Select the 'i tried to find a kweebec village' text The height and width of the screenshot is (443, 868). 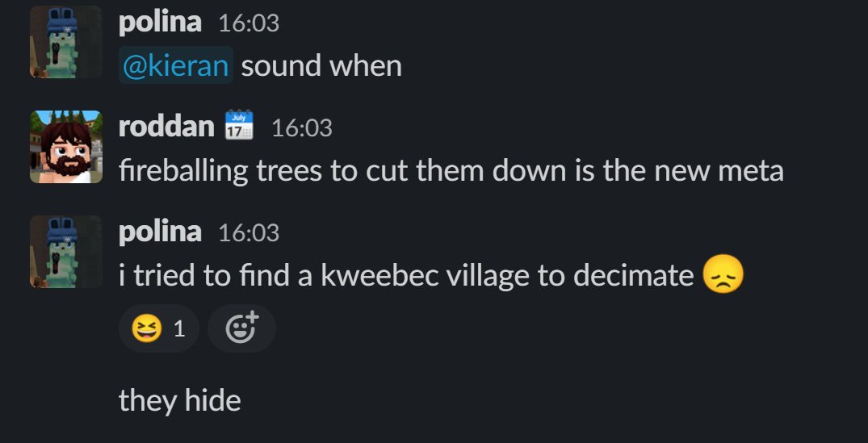click(x=406, y=275)
